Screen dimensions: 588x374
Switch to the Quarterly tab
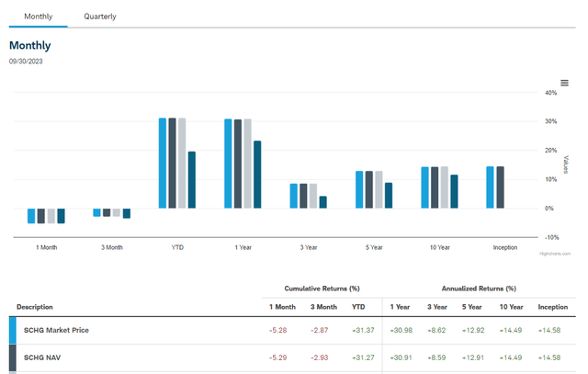pyautogui.click(x=100, y=17)
